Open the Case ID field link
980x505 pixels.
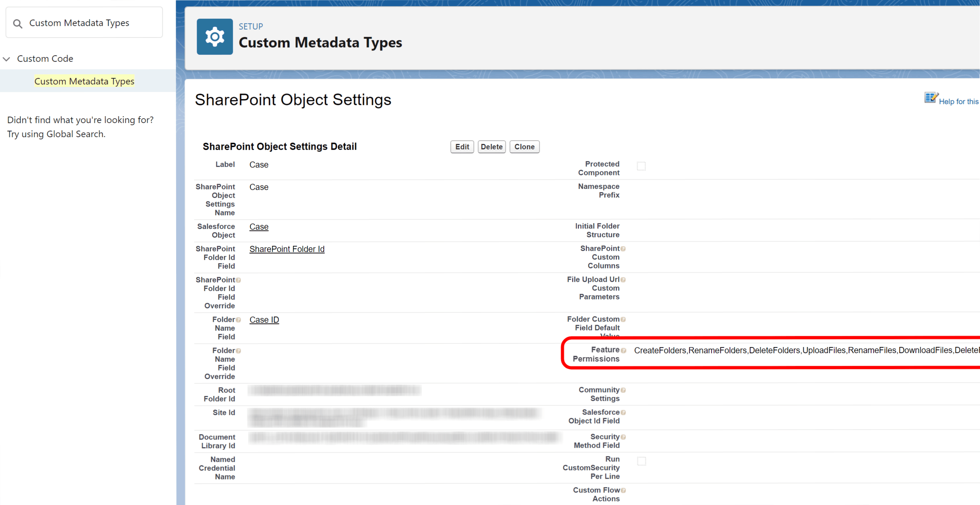pos(264,320)
